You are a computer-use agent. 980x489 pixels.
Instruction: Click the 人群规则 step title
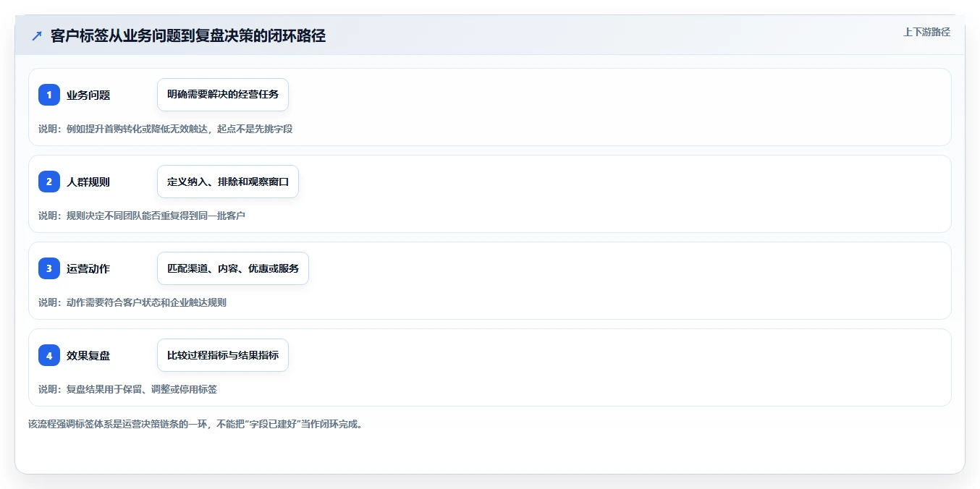click(x=88, y=182)
